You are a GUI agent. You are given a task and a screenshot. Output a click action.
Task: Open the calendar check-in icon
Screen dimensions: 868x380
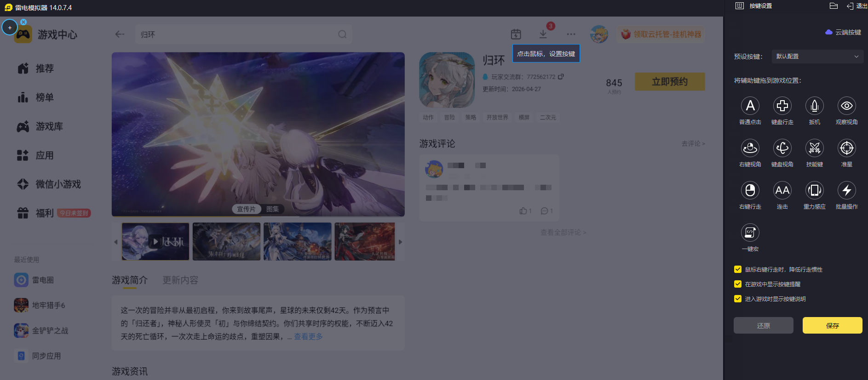pyautogui.click(x=516, y=34)
